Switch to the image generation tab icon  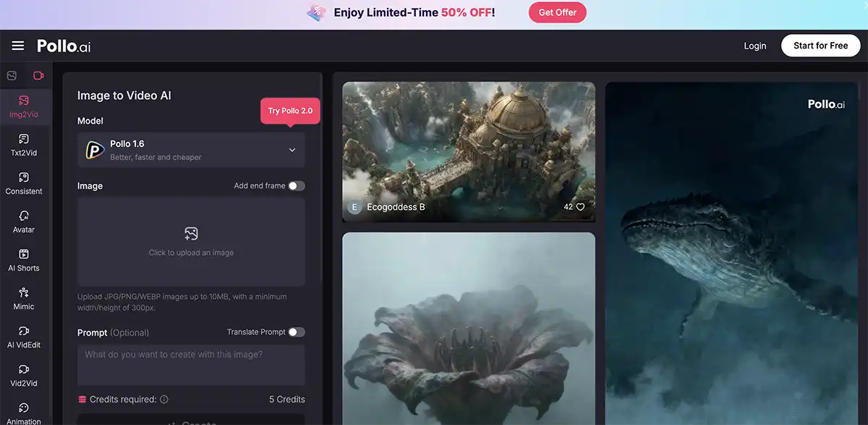pyautogui.click(x=12, y=75)
